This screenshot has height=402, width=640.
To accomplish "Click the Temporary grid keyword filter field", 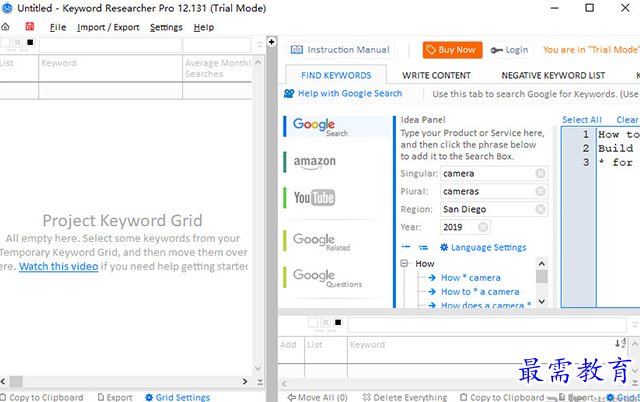I will [x=487, y=325].
